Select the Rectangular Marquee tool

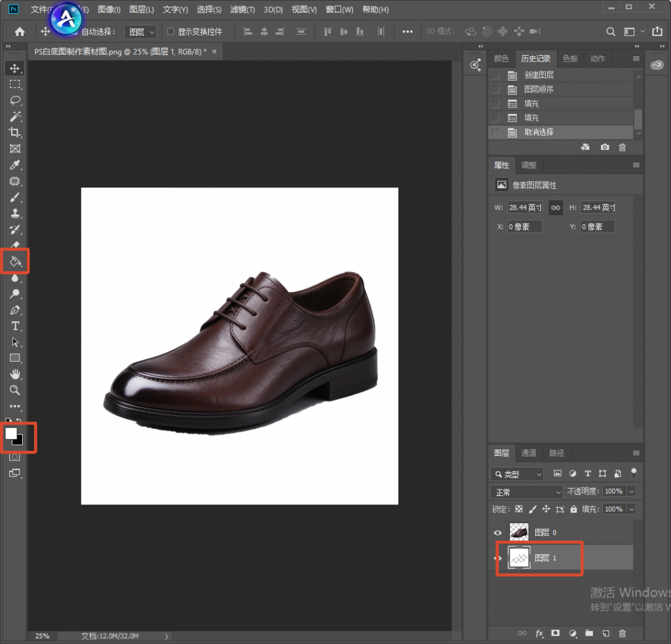coord(15,85)
